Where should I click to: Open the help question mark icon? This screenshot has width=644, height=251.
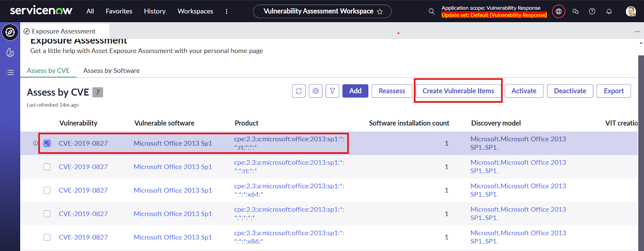click(592, 11)
